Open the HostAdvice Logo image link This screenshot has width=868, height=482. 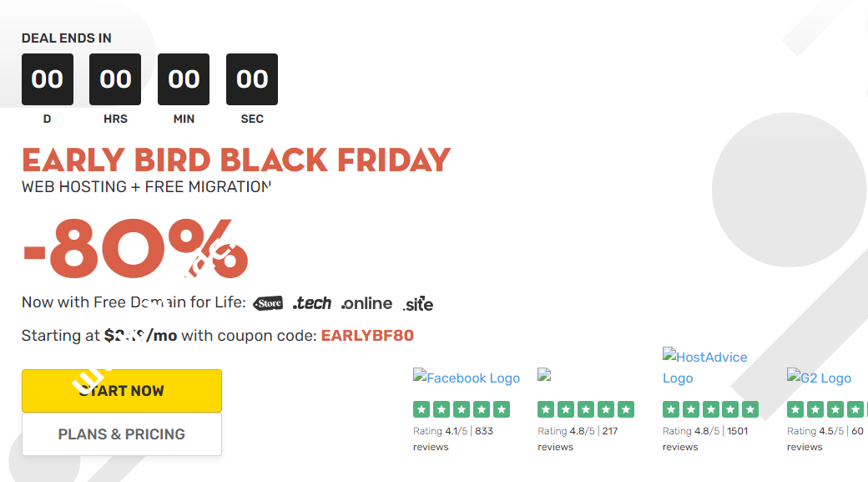point(704,367)
